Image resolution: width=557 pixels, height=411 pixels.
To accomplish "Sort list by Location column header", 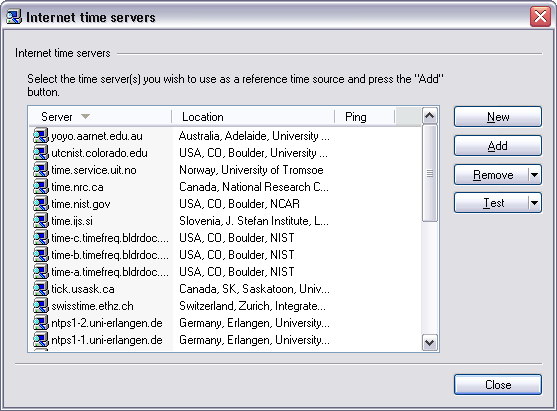I will (253, 117).
